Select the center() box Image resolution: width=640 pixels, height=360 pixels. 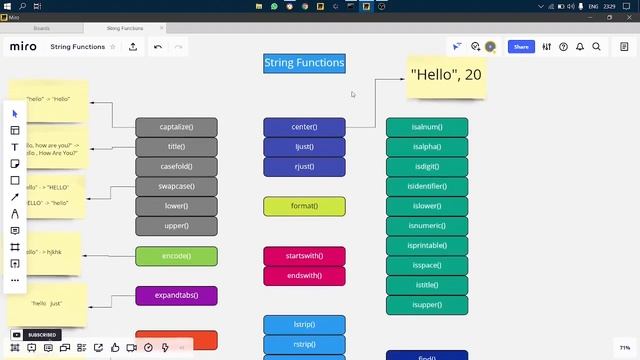tap(304, 127)
